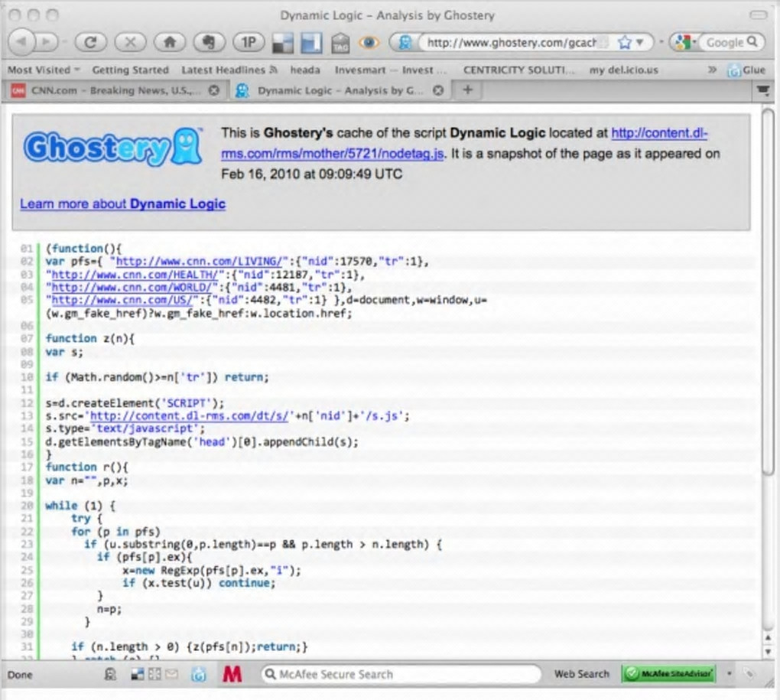Open a new tab with the plus button
The width and height of the screenshot is (780, 700).
(x=467, y=90)
